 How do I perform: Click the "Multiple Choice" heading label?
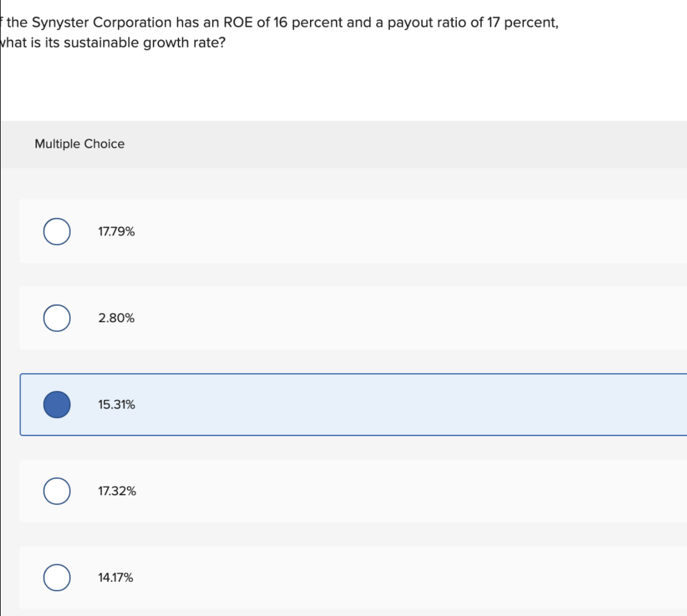(79, 144)
